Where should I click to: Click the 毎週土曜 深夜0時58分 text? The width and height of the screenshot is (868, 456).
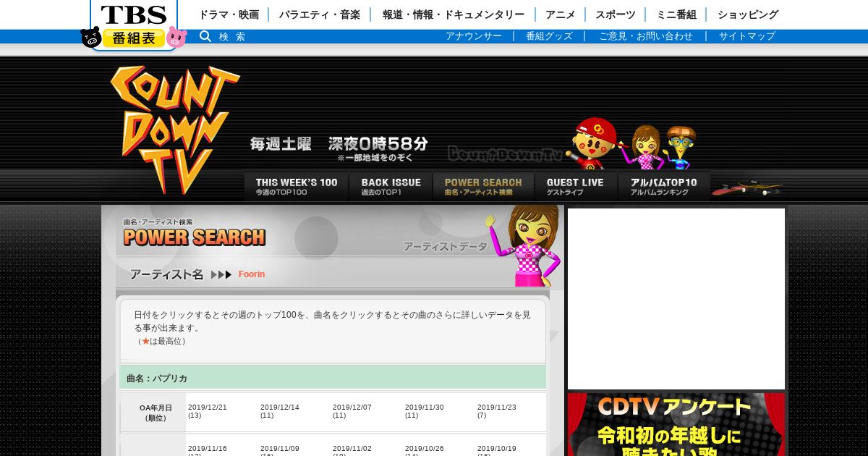point(339,143)
